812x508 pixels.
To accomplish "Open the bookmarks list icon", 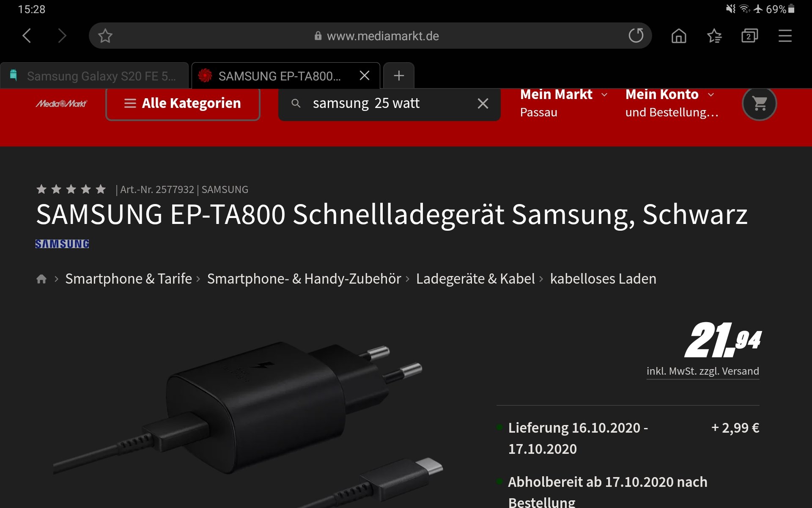I will 714,36.
